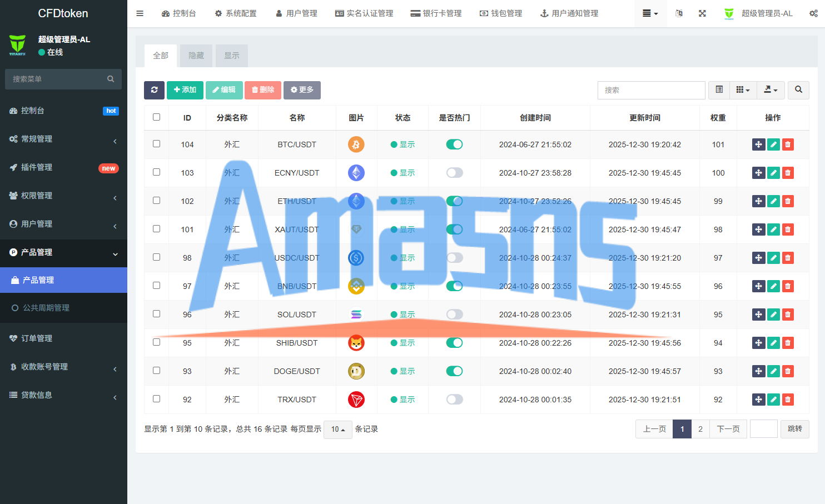Open the top bar list dropdown menu
Image resolution: width=825 pixels, height=504 pixels.
[x=650, y=13]
